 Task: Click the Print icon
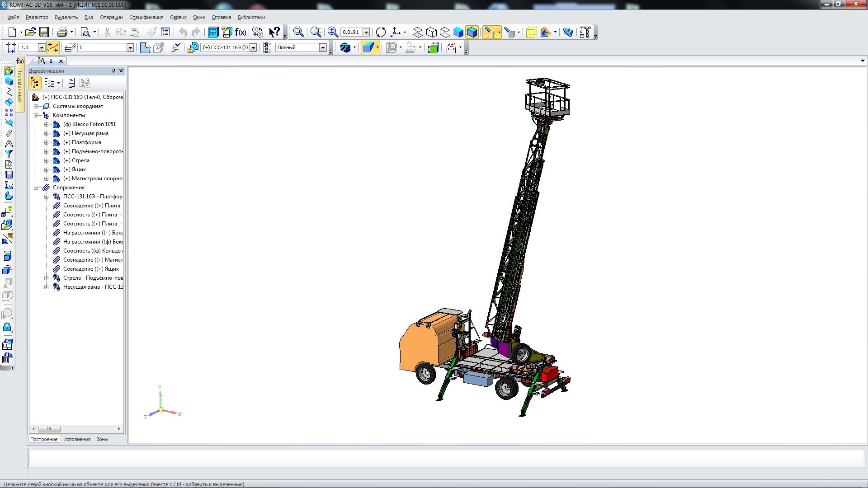tap(62, 32)
